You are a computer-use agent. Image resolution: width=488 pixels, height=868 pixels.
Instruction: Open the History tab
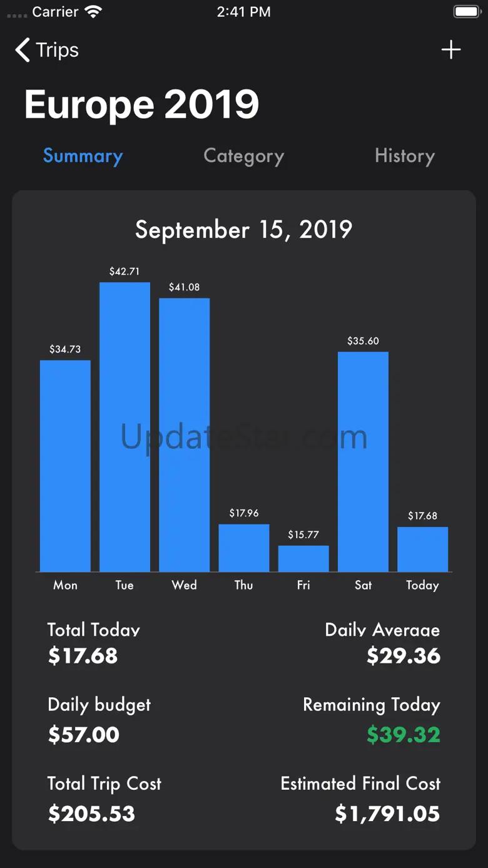click(x=404, y=156)
